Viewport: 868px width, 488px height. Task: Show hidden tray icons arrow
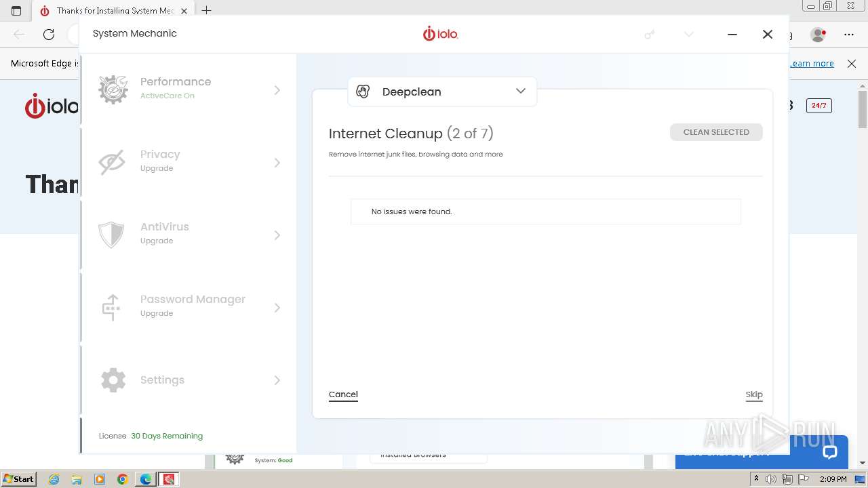click(756, 479)
